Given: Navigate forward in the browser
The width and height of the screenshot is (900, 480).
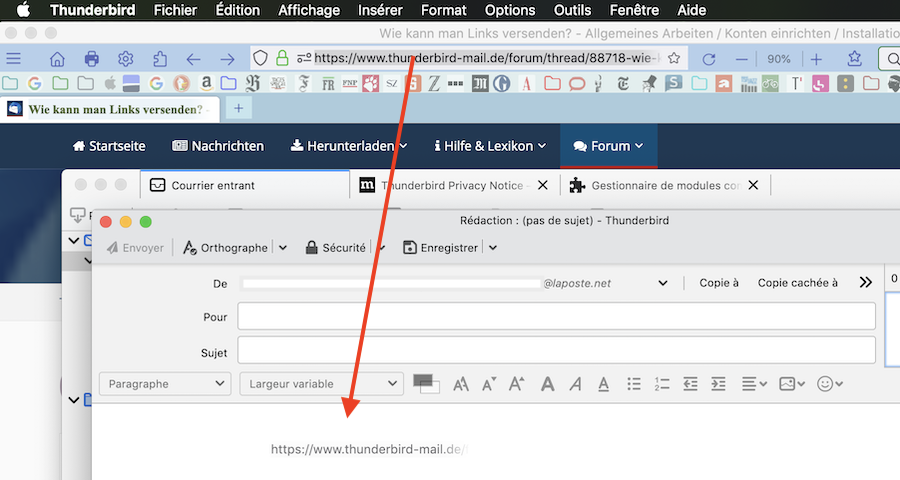Looking at the screenshot, I should (227, 59).
